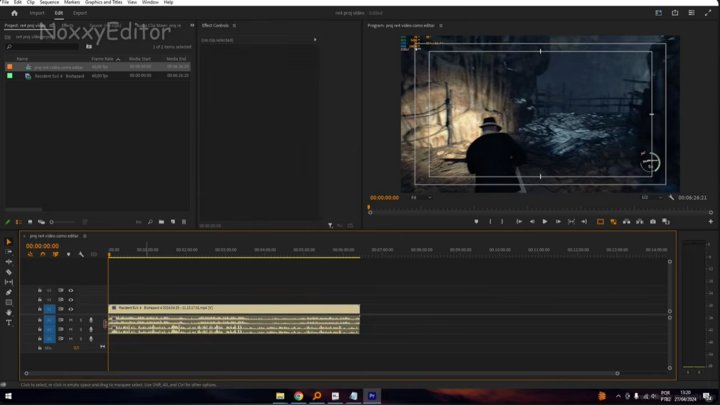Enable voice-over record on A3
Viewport: 720px width, 405px height.
[x=91, y=338]
